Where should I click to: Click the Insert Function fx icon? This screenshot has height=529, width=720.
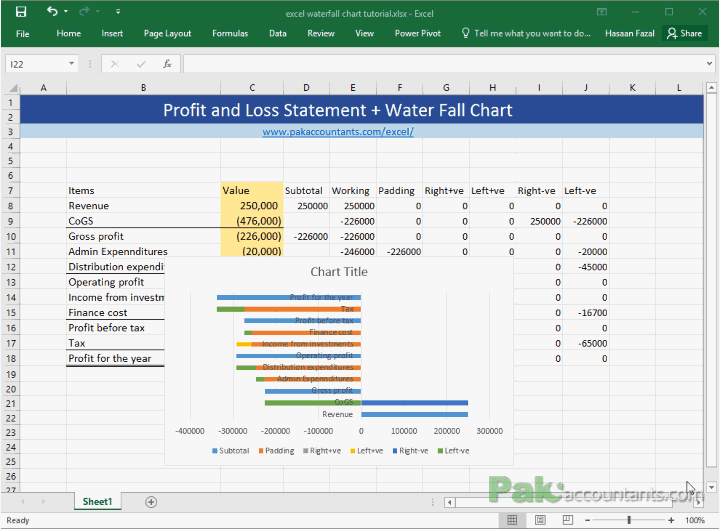[167, 64]
